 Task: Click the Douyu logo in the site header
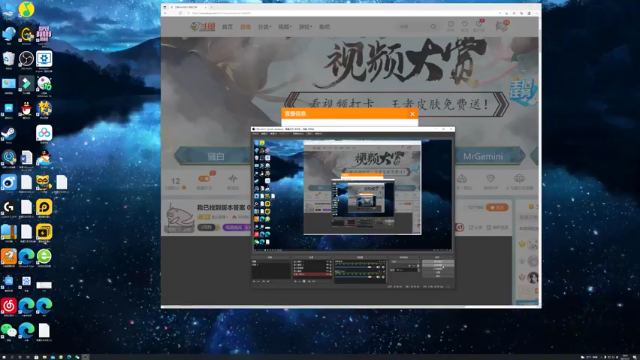pos(203,27)
